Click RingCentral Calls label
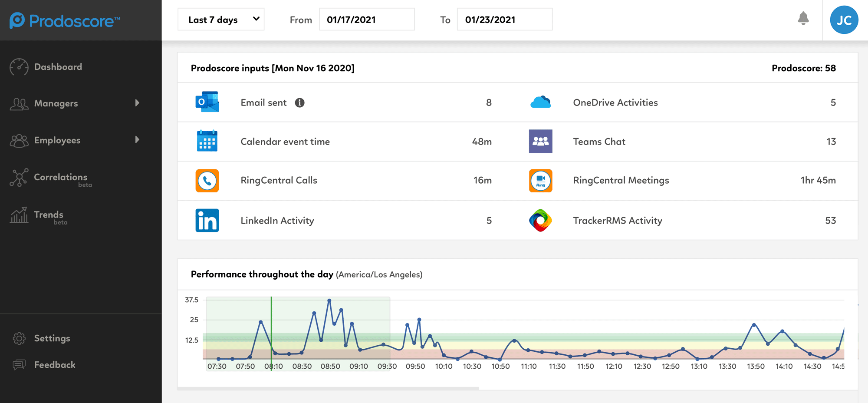Viewport: 868px width, 403px height. click(279, 180)
